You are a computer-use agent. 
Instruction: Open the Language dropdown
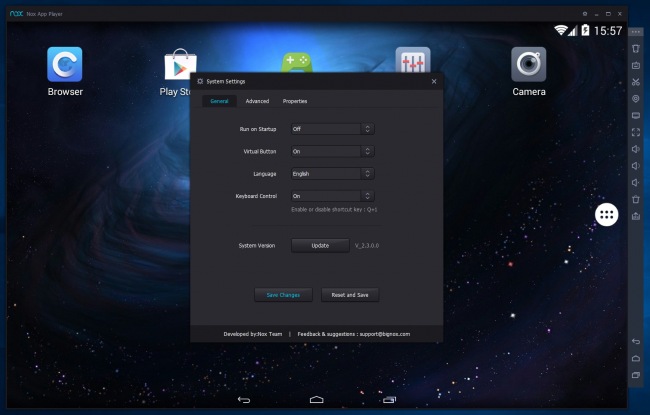pyautogui.click(x=332, y=174)
